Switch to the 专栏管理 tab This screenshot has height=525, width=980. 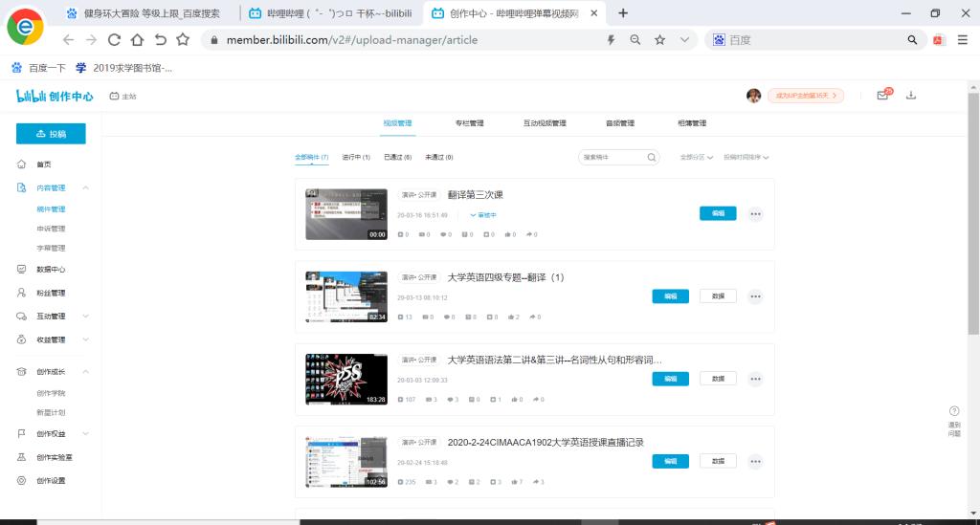pos(469,123)
